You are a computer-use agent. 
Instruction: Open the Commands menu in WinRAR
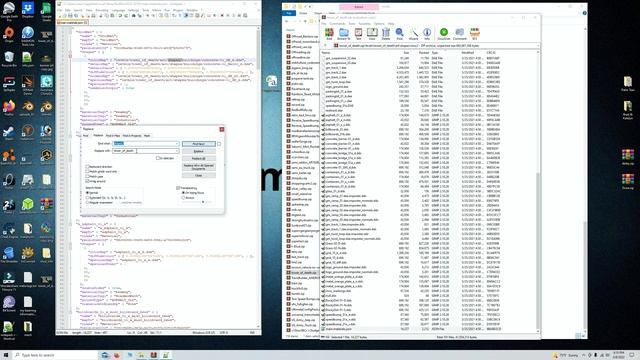337,23
